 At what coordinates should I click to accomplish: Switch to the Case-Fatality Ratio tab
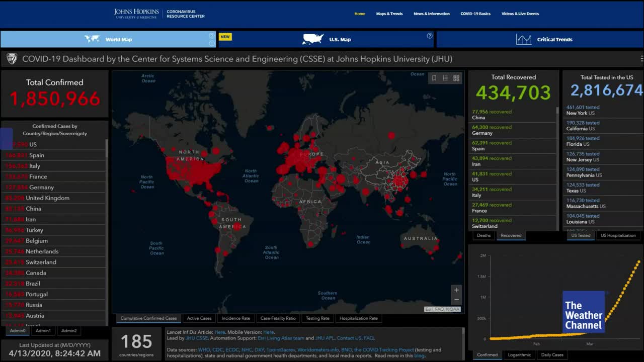click(278, 318)
